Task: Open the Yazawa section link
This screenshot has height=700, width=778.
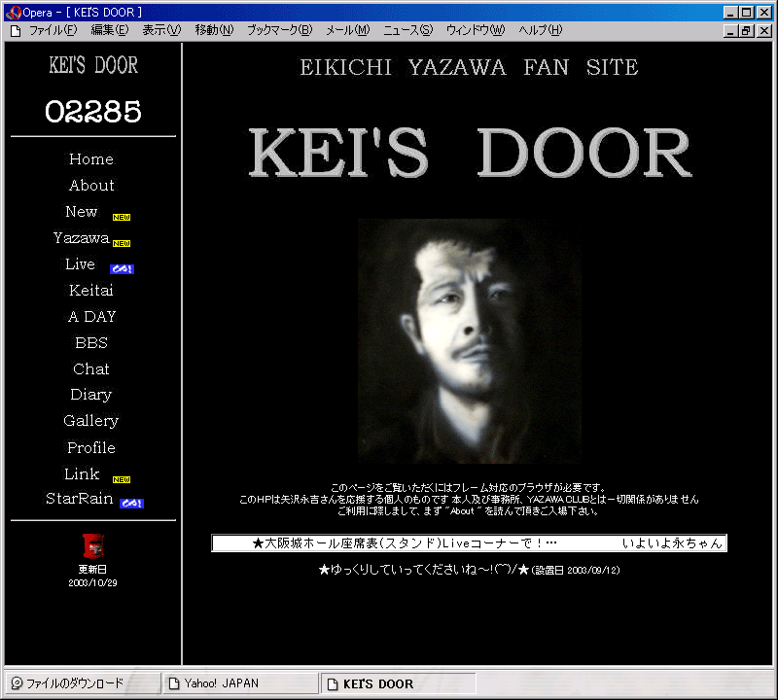Action: coord(82,238)
